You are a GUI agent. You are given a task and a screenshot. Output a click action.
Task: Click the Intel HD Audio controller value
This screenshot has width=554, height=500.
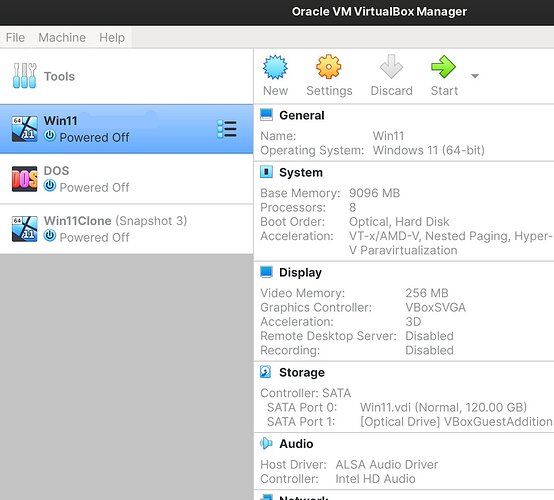375,479
